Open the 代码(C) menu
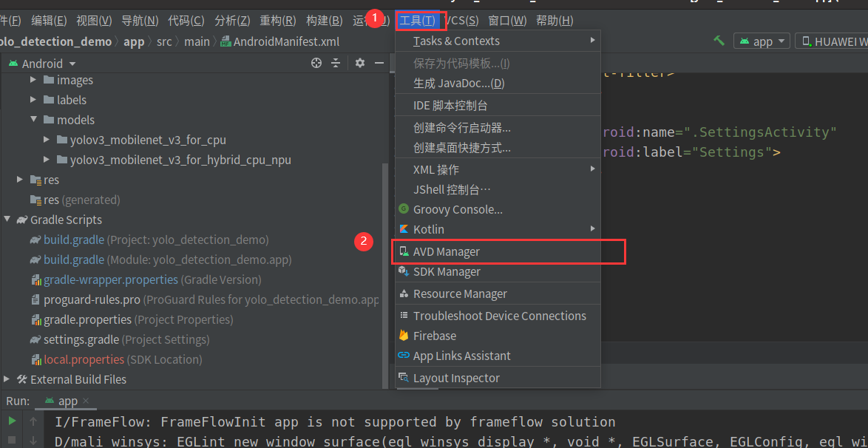Image resolution: width=868 pixels, height=448 pixels. point(186,21)
